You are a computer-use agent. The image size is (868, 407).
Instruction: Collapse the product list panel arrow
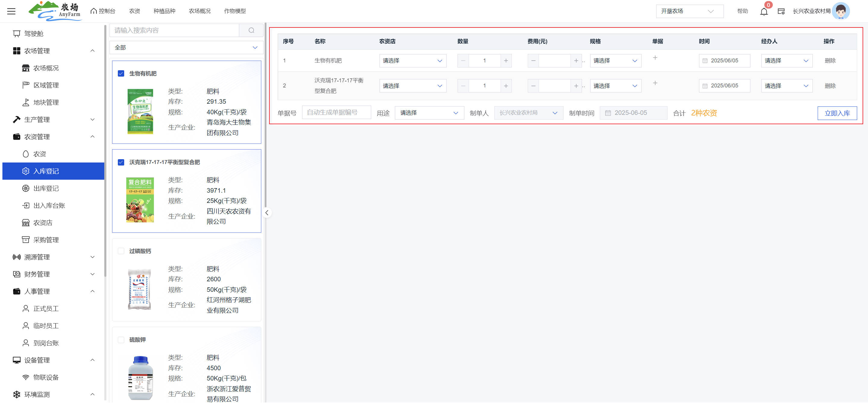tap(267, 213)
